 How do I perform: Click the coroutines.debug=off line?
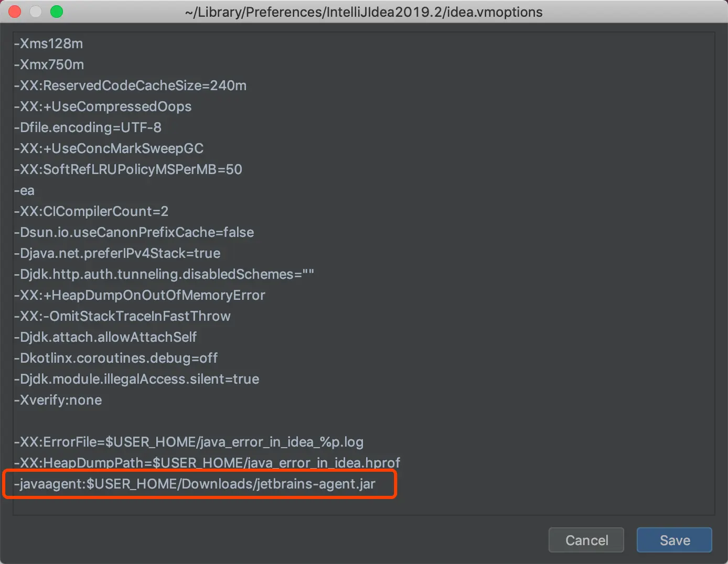pos(116,358)
